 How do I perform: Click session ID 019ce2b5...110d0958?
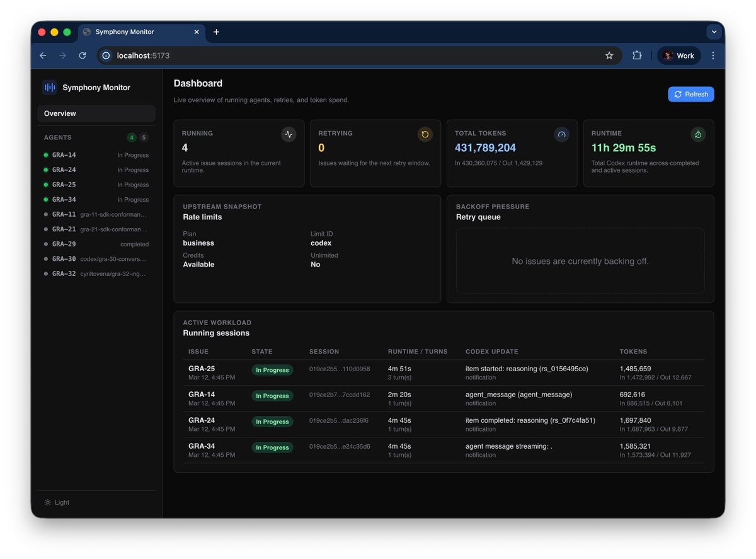click(340, 369)
